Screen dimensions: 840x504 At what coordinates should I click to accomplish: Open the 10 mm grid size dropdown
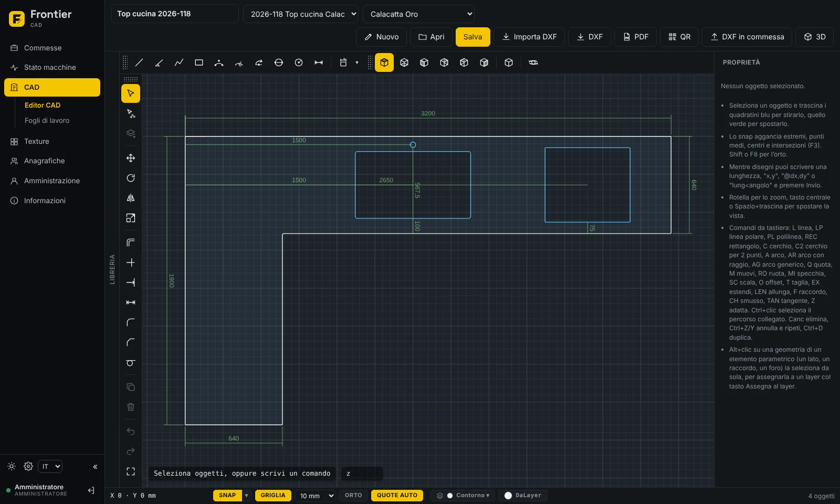tap(316, 496)
